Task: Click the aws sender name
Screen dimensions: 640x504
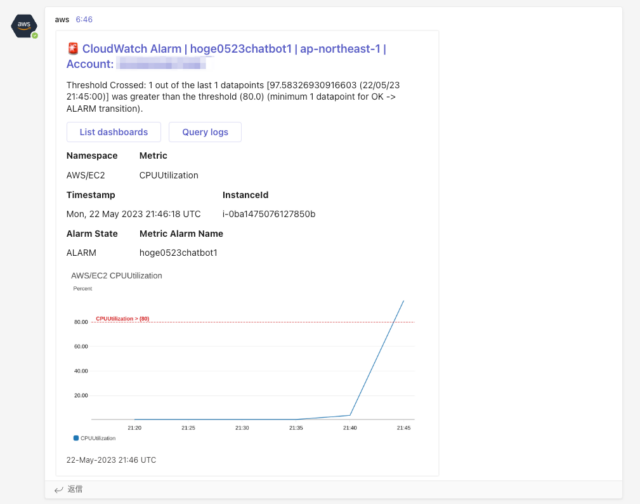Action: click(62, 19)
